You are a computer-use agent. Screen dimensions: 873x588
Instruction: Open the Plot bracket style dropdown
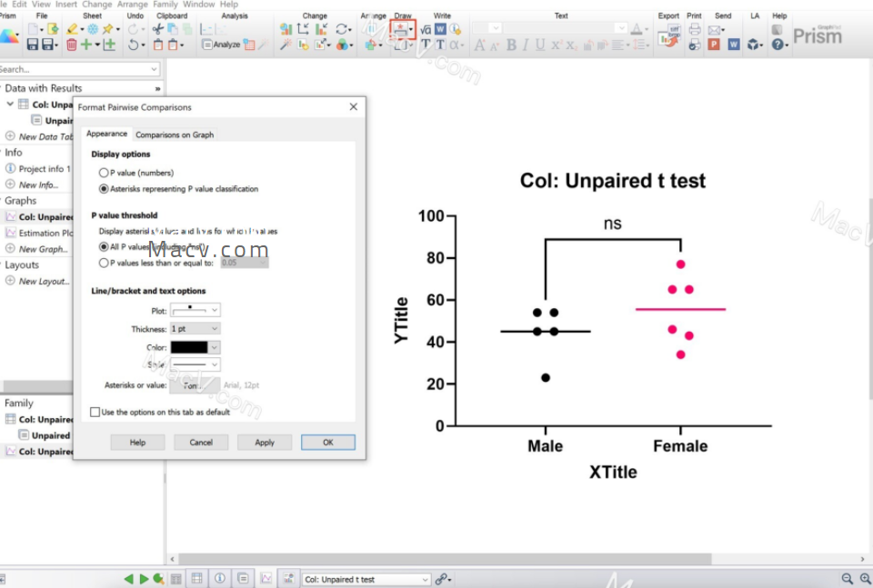pyautogui.click(x=195, y=310)
